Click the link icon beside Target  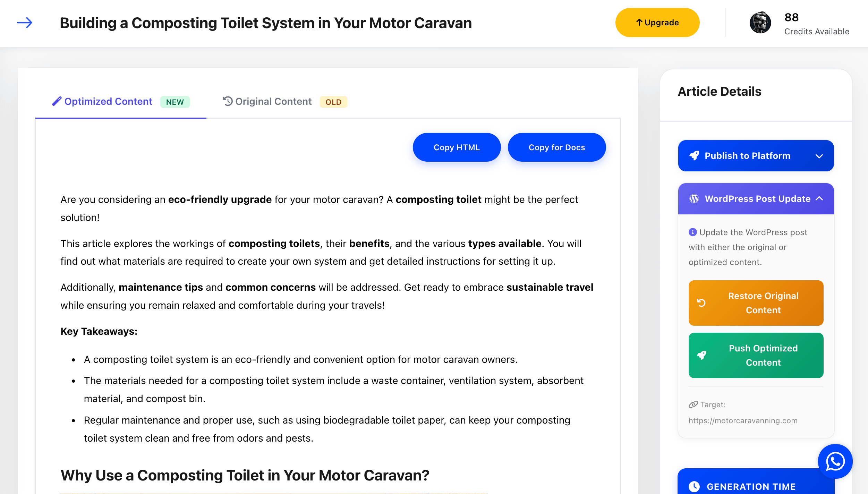coord(693,404)
